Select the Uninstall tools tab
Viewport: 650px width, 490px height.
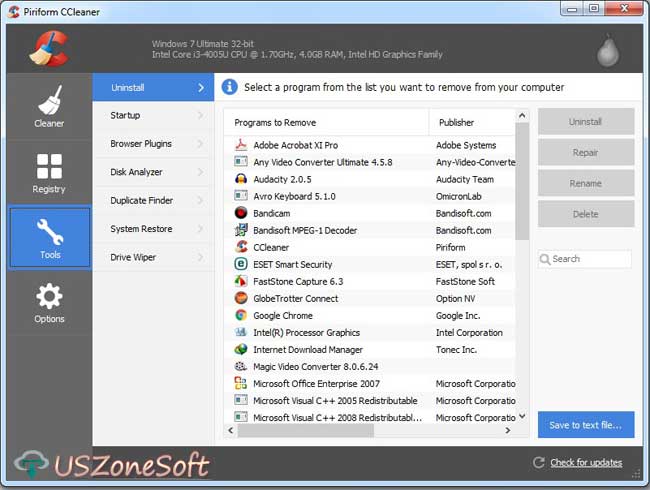153,87
